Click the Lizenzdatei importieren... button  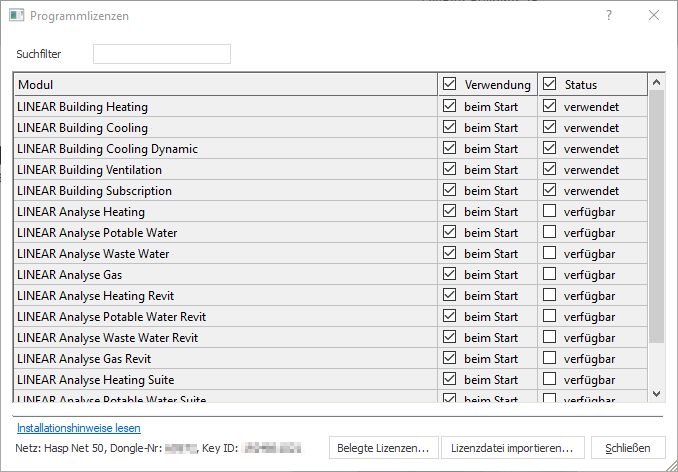tap(512, 448)
